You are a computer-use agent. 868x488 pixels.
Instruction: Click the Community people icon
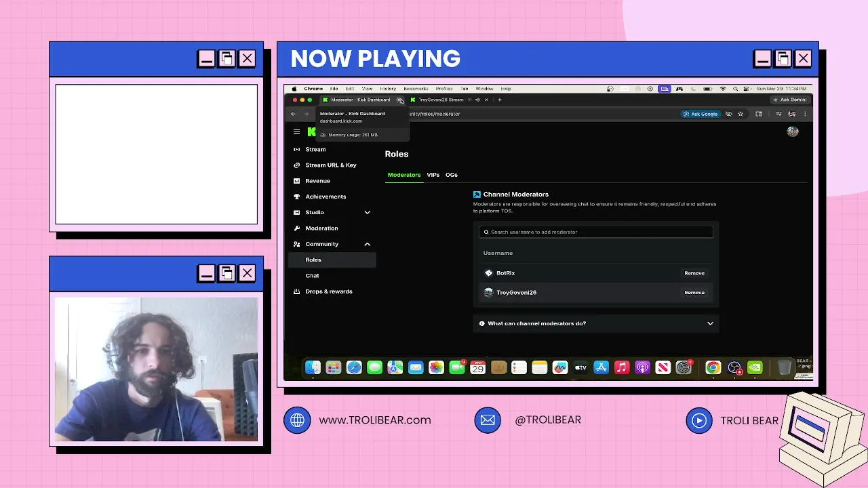click(x=296, y=244)
